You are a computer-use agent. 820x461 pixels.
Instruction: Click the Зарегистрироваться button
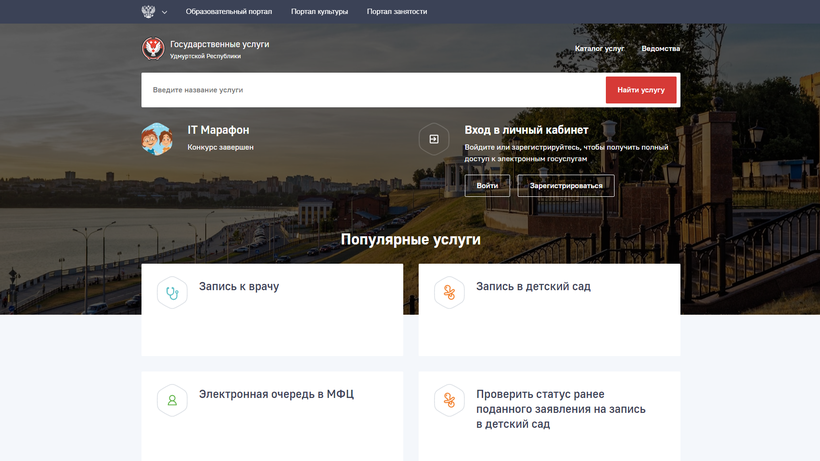(x=566, y=186)
